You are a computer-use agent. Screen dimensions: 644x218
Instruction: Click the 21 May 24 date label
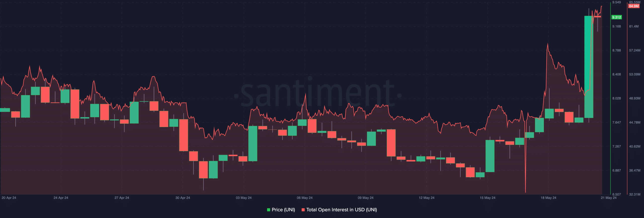(x=609, y=198)
